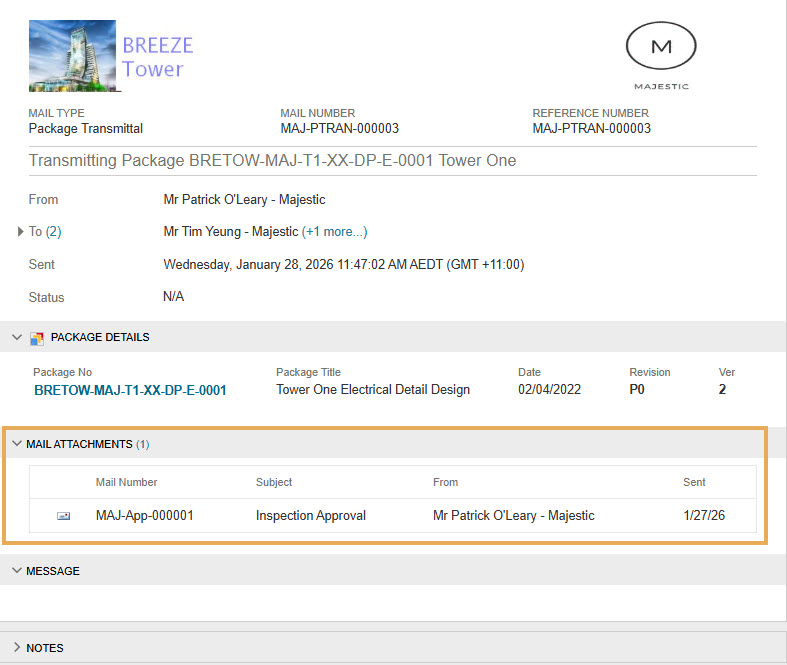
Task: Collapse the Package Details section chevron
Action: point(17,338)
